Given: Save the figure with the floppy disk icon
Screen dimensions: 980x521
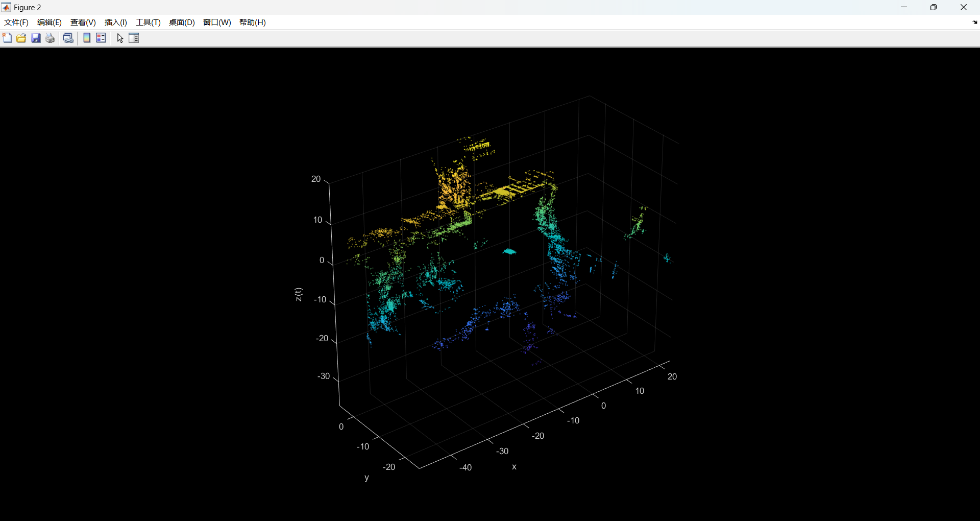Looking at the screenshot, I should (x=36, y=38).
